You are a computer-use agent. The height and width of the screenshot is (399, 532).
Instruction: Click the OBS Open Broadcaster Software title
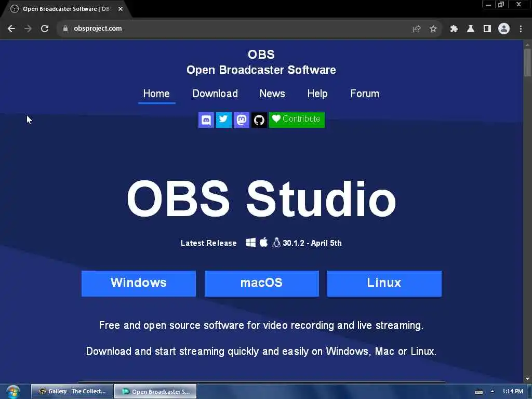click(261, 62)
